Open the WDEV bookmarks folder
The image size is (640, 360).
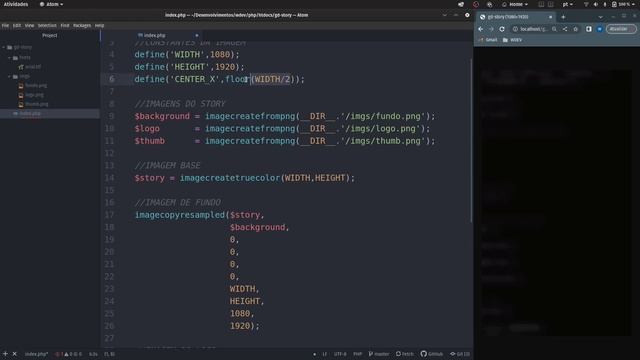coord(512,40)
